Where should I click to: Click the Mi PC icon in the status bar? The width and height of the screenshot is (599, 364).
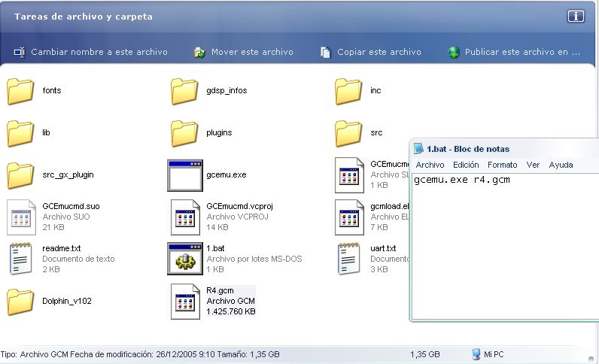tap(476, 354)
